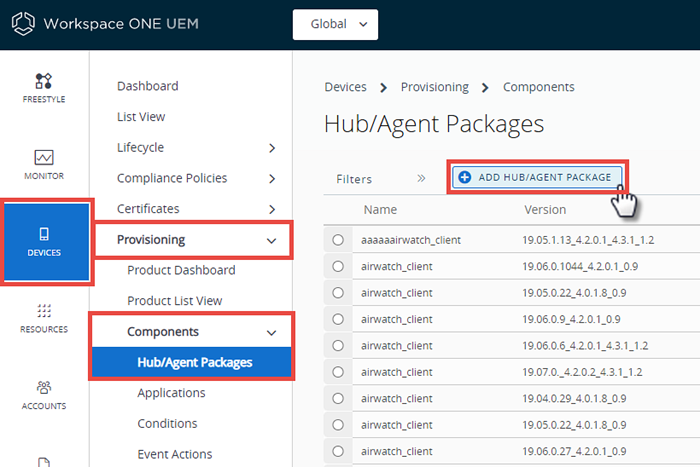This screenshot has height=467, width=700.
Task: Open Event Actions under Components
Action: pyautogui.click(x=175, y=454)
